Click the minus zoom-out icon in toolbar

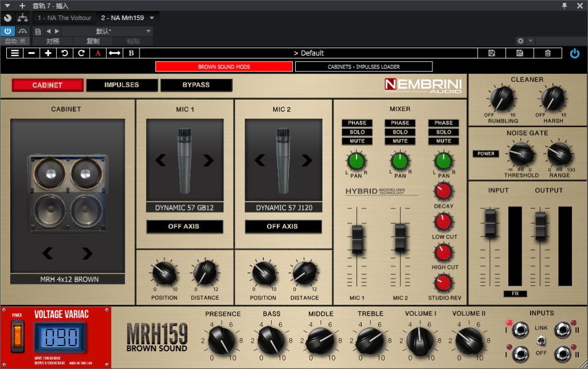pyautogui.click(x=32, y=53)
